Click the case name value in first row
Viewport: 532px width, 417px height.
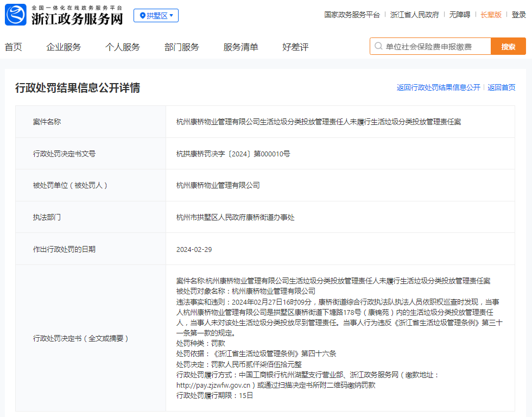[x=319, y=122]
